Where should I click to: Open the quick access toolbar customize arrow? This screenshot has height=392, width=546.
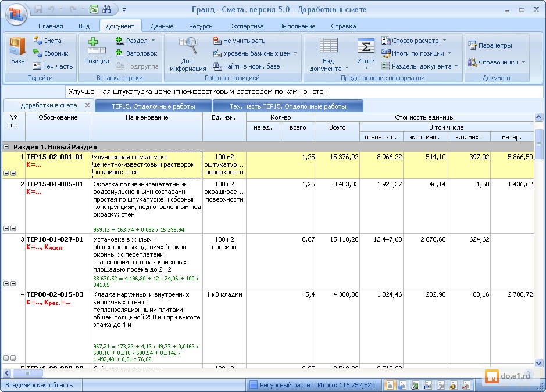124,10
